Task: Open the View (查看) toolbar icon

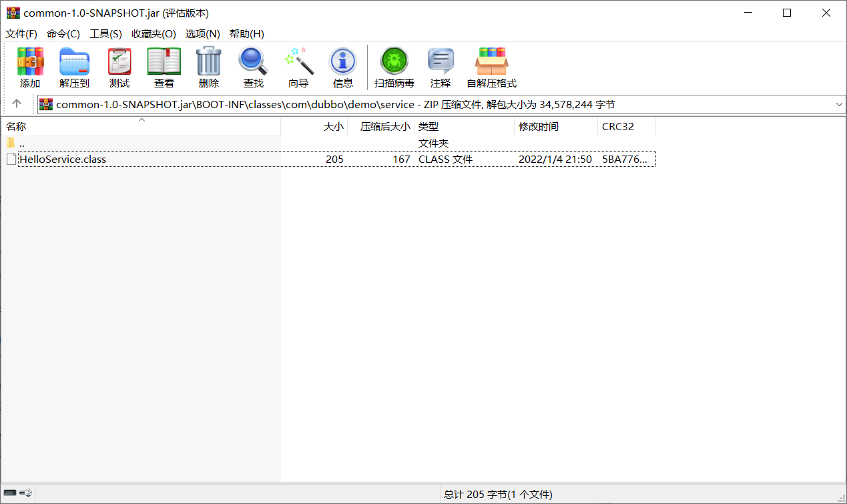Action: pos(164,68)
